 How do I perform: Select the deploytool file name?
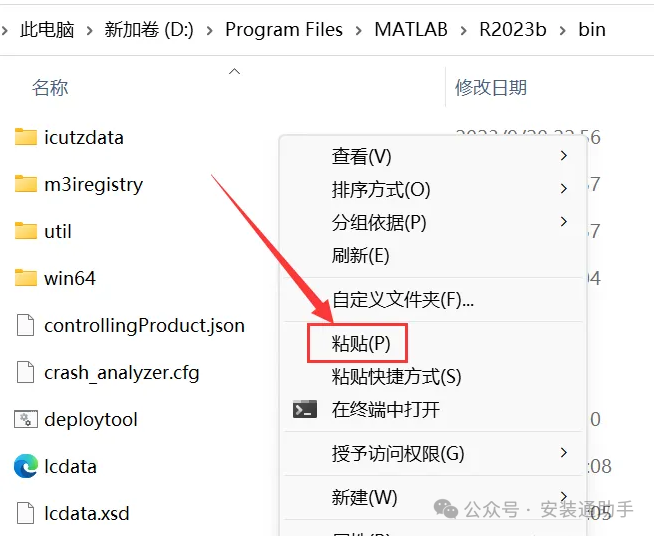pyautogui.click(x=91, y=420)
